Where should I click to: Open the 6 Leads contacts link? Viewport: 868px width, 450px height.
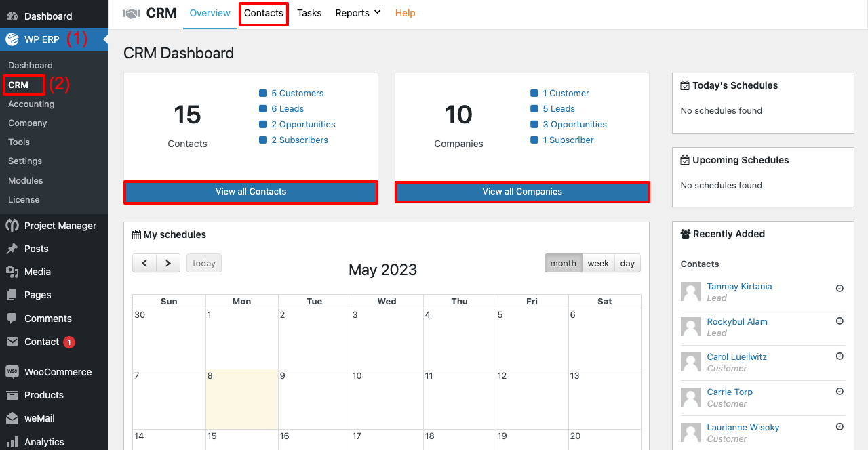tap(288, 108)
